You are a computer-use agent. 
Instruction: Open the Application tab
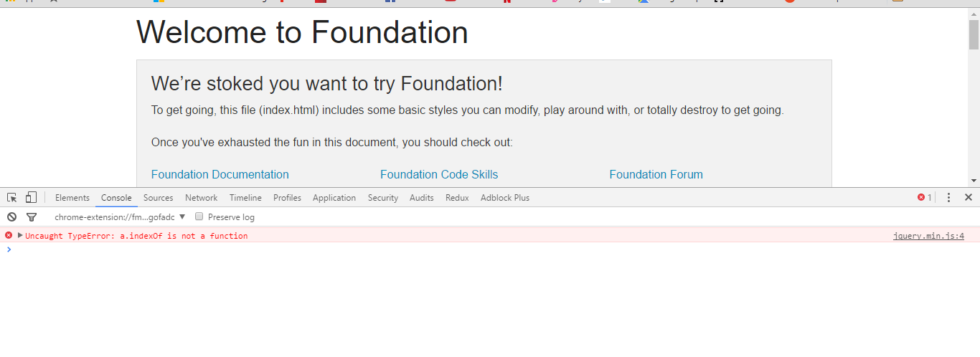tap(334, 198)
